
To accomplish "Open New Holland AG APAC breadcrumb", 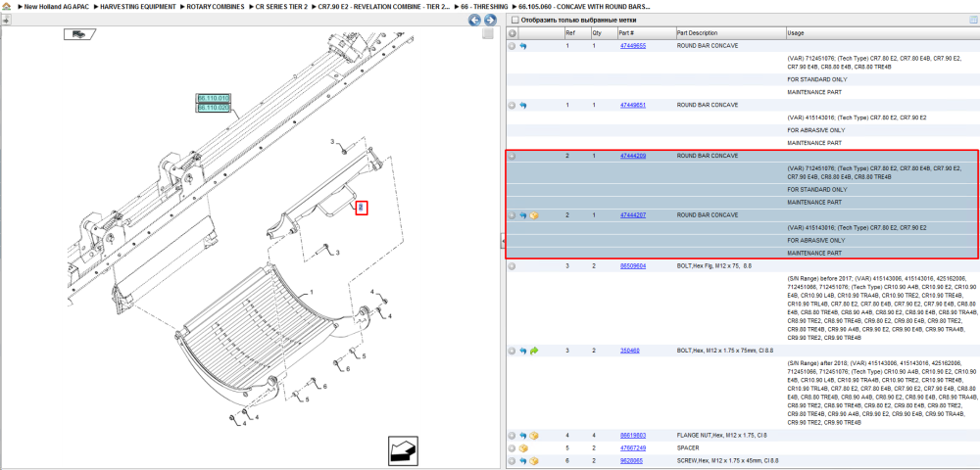I will click(58, 6).
